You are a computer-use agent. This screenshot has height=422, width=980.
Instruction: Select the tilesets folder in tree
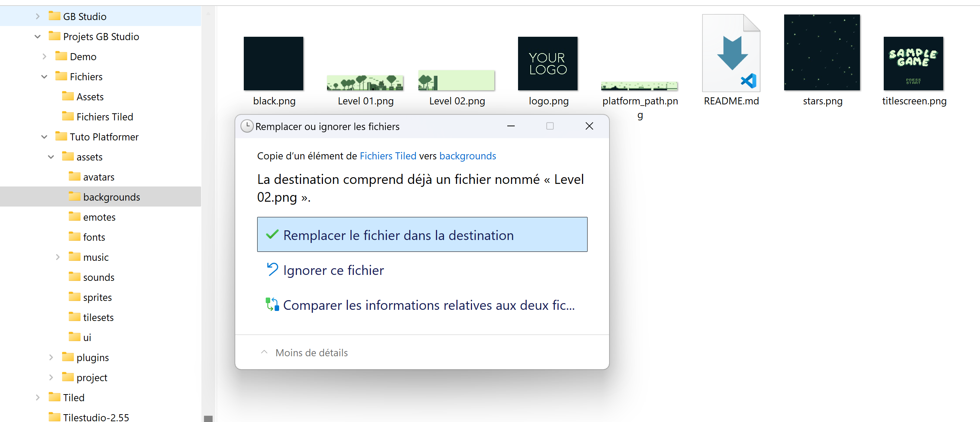98,318
